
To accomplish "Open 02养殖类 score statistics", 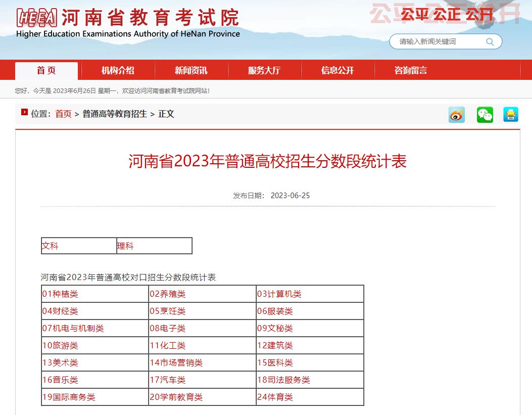I will click(168, 294).
